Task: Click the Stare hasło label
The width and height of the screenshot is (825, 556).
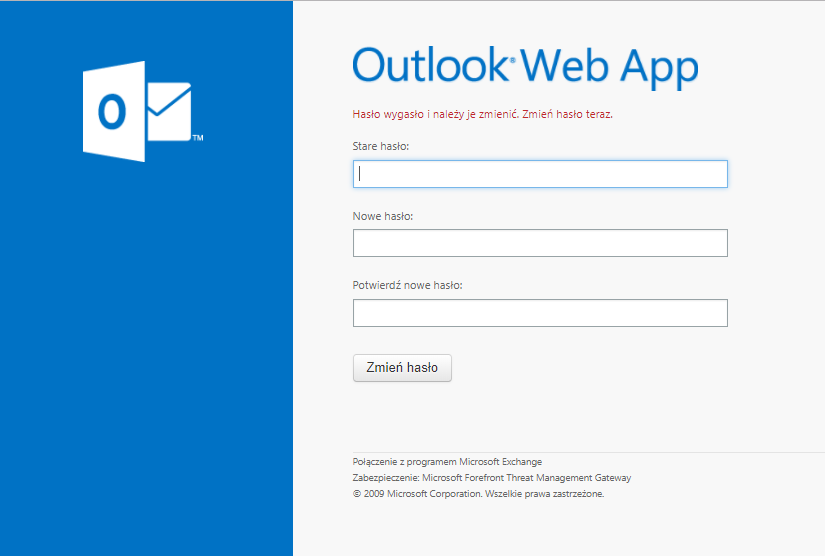Action: click(380, 146)
